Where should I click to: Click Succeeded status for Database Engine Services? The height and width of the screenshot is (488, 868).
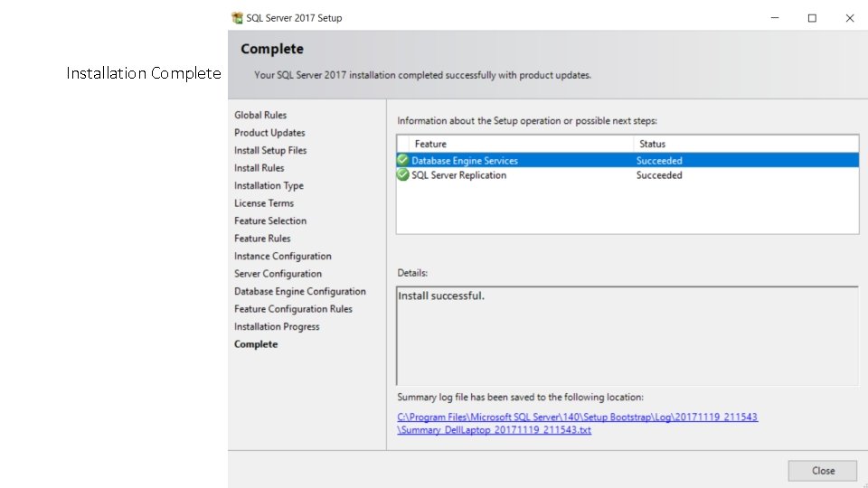click(659, 161)
